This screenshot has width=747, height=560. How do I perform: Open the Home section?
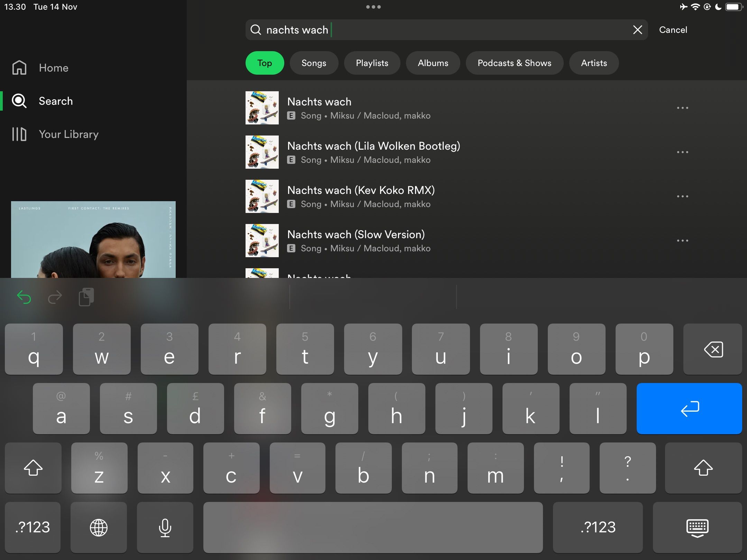click(x=53, y=68)
